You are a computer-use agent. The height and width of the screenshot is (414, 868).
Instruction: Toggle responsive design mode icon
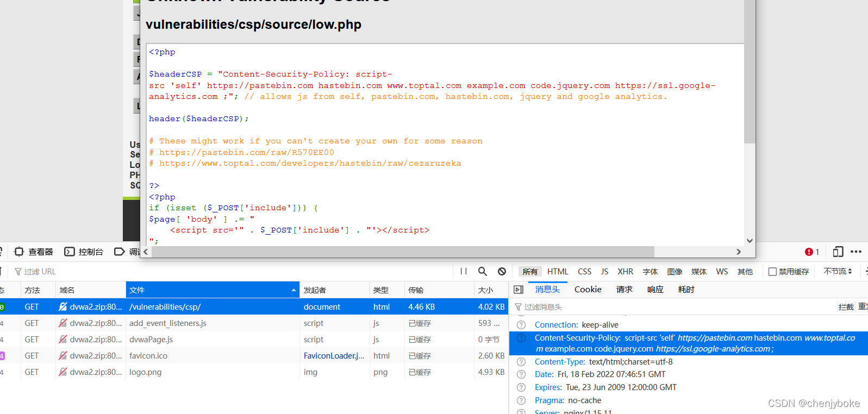[838, 252]
